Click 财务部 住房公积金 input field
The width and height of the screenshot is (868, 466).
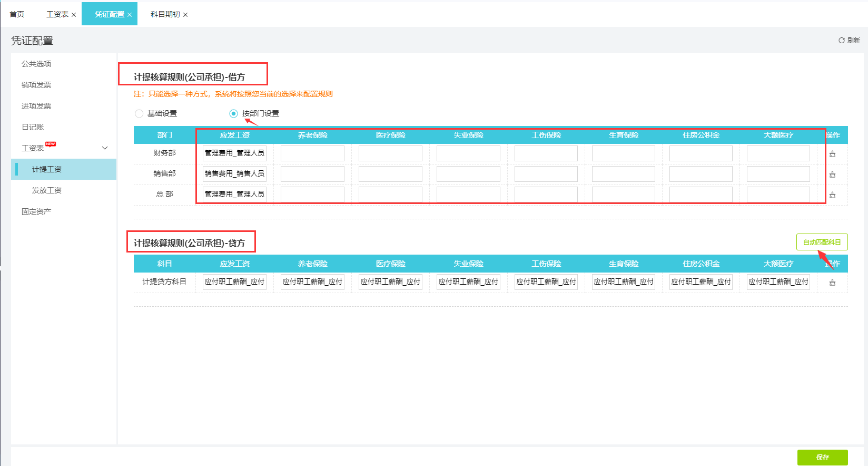[x=701, y=153]
